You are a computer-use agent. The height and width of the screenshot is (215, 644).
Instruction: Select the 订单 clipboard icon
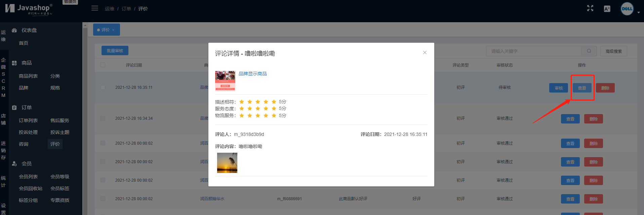pyautogui.click(x=14, y=108)
